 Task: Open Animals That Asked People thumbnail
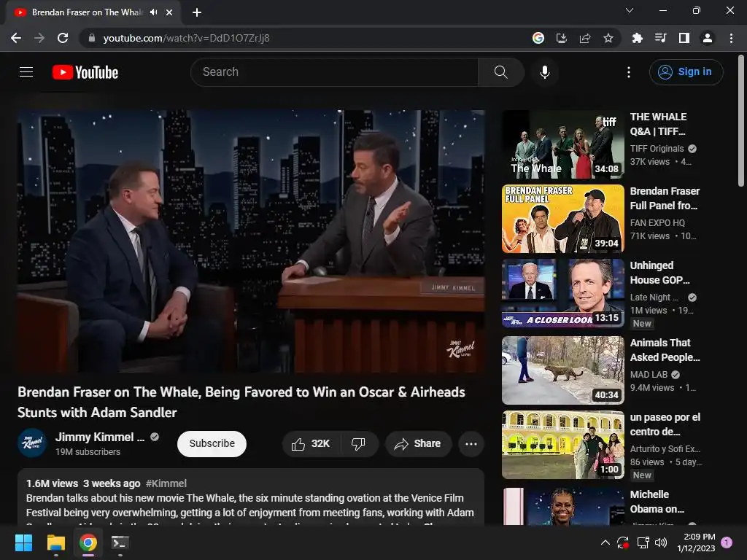[x=562, y=370]
